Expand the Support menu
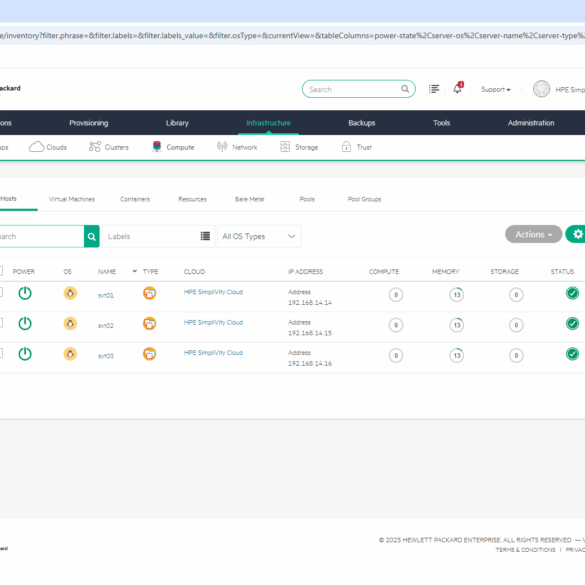 (x=495, y=90)
